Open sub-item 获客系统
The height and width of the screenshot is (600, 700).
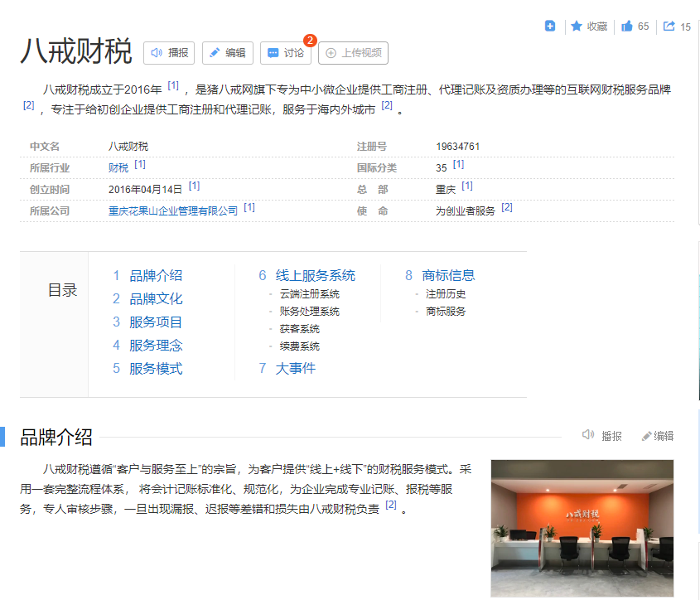coord(300,329)
